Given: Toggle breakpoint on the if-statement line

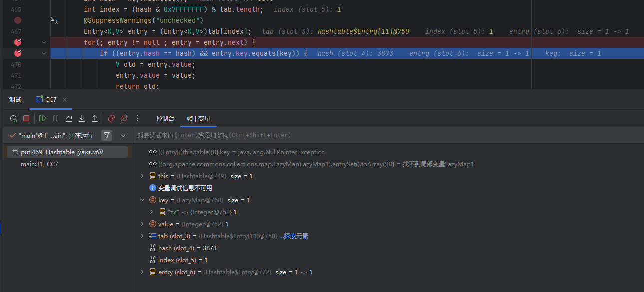Looking at the screenshot, I should (18, 53).
